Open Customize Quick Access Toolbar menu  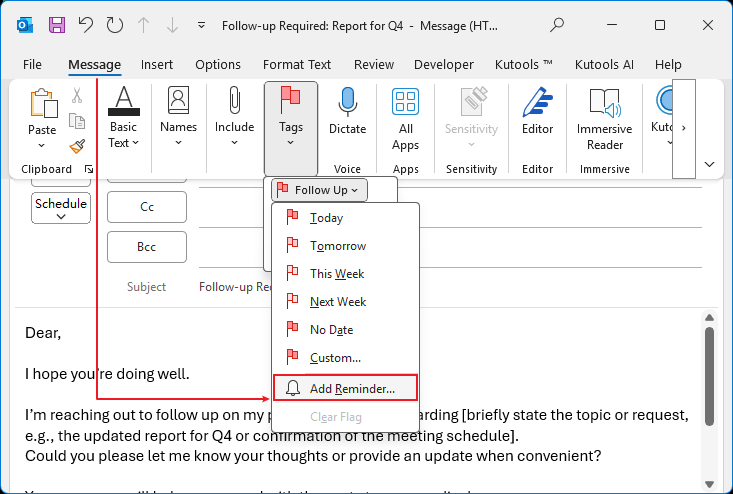tap(201, 25)
